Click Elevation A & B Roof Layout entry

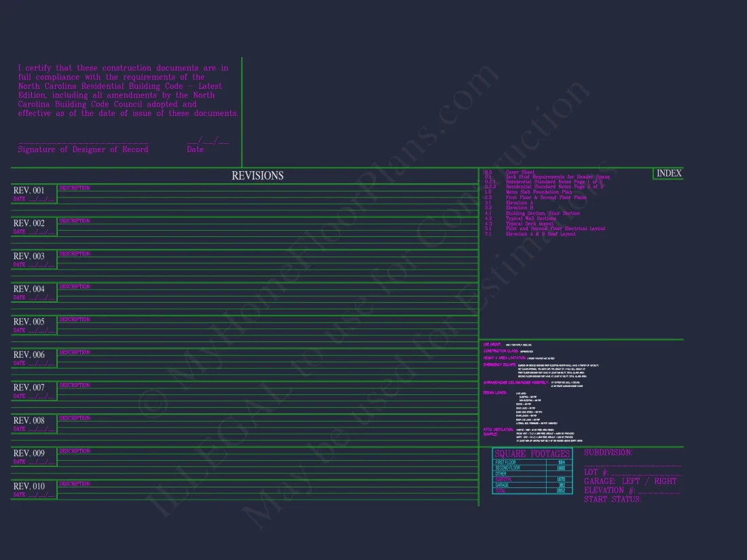coord(540,234)
